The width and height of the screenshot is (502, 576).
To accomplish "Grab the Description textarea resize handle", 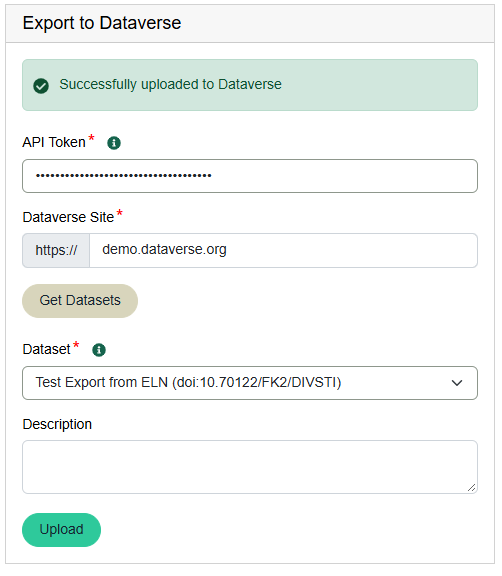I will point(472,487).
